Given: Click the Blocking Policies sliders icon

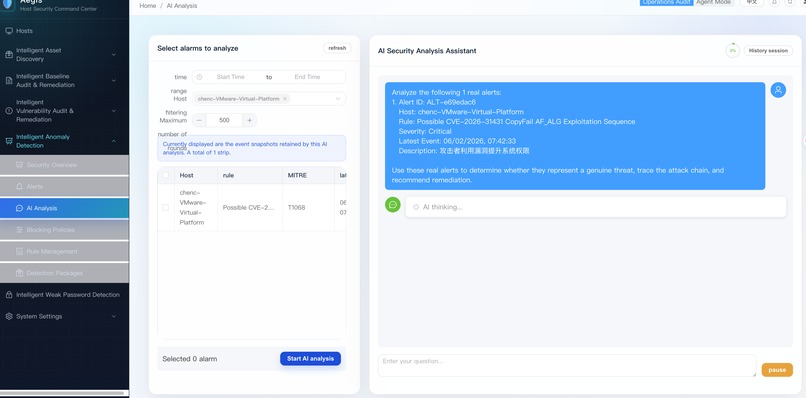Looking at the screenshot, I should click(20, 230).
